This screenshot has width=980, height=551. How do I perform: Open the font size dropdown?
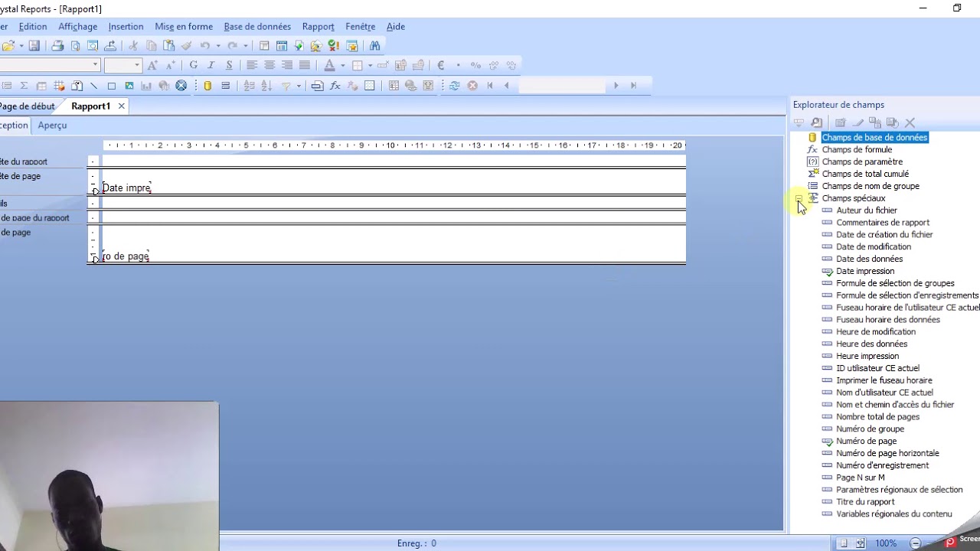coord(137,65)
